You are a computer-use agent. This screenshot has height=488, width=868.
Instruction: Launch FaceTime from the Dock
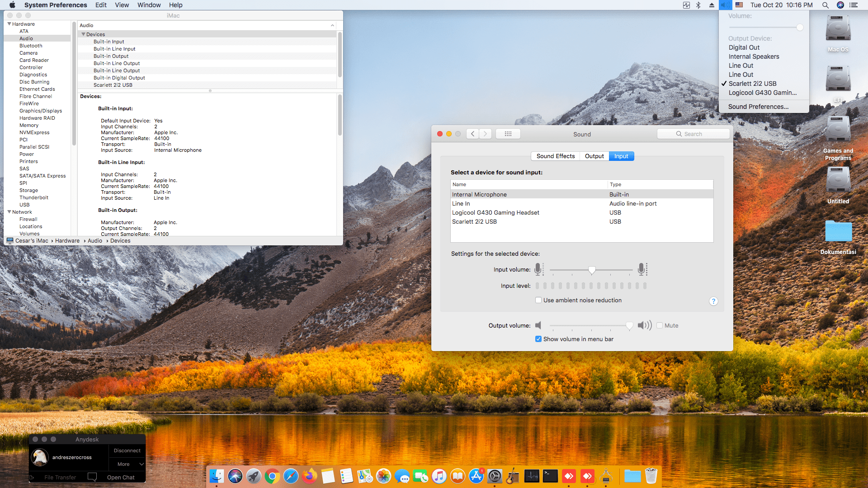pyautogui.click(x=420, y=476)
